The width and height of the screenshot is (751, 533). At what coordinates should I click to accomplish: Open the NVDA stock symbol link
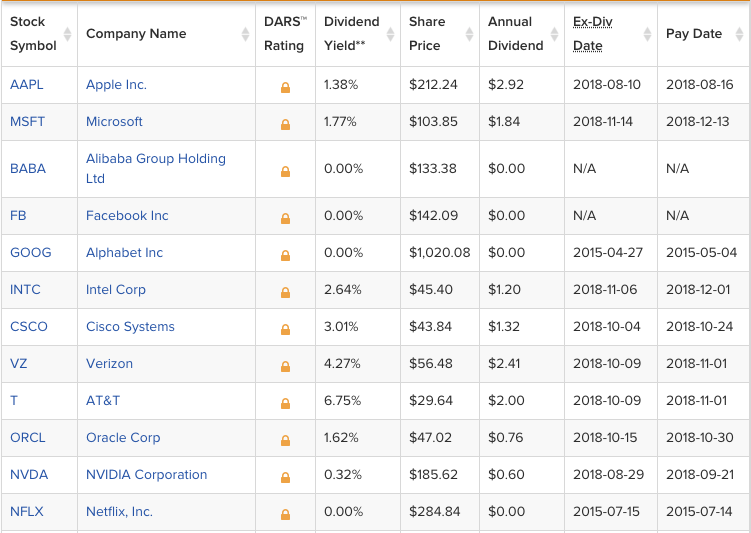[29, 475]
